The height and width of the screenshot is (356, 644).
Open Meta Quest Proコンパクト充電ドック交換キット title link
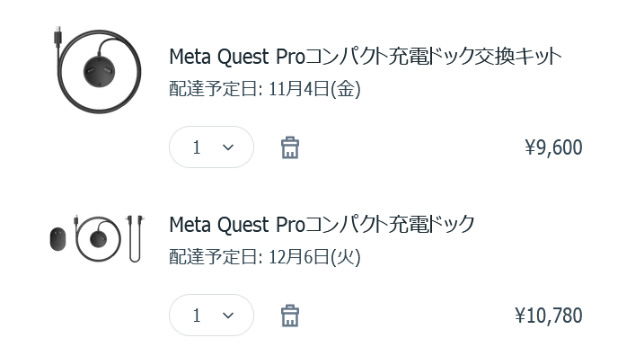coord(366,57)
